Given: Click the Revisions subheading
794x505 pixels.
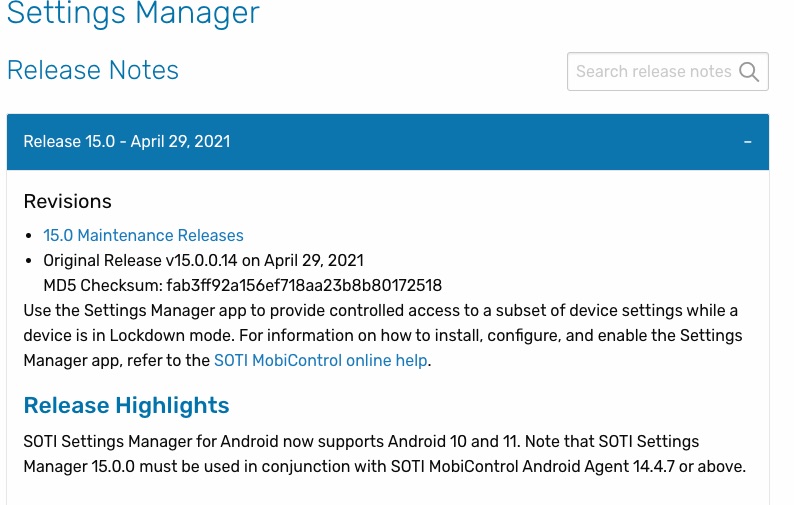Looking at the screenshot, I should click(x=67, y=201).
